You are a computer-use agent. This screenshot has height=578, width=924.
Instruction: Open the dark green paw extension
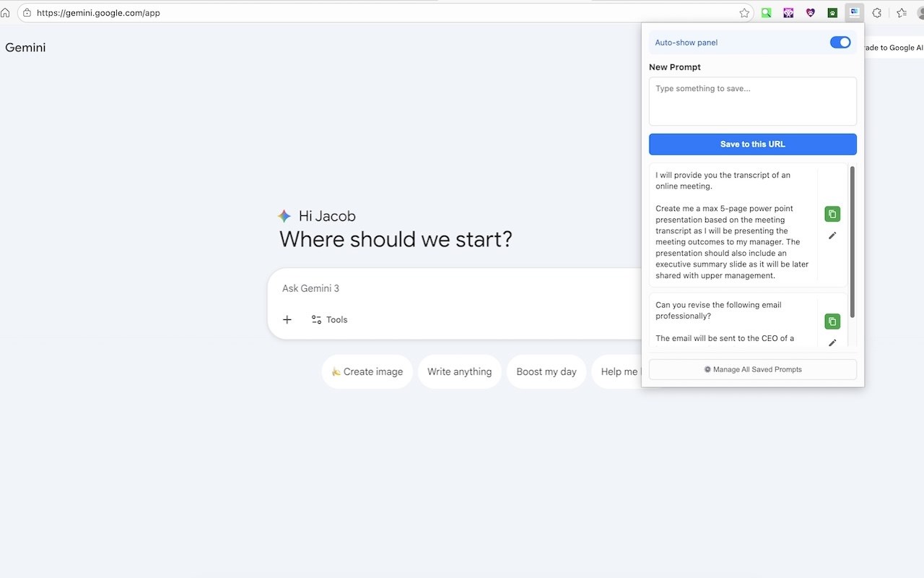pyautogui.click(x=832, y=12)
